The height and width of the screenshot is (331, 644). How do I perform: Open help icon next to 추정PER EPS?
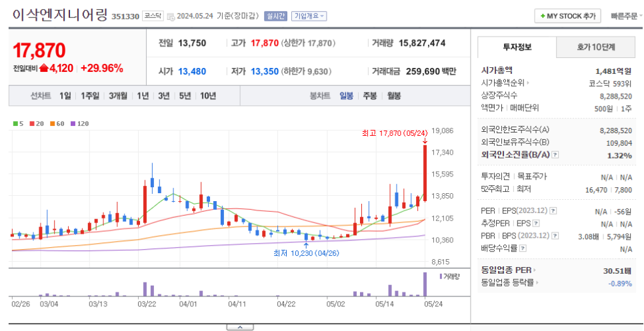[x=536, y=224]
